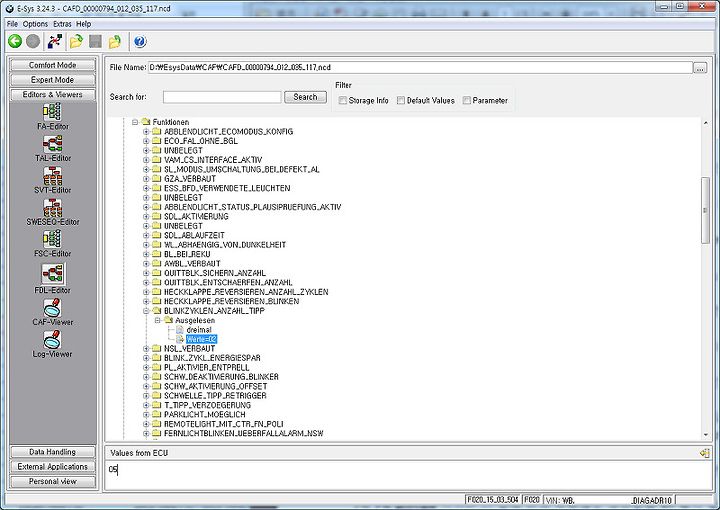720x510 pixels.
Task: Click the tree scrollbar down arrow
Action: pos(705,435)
